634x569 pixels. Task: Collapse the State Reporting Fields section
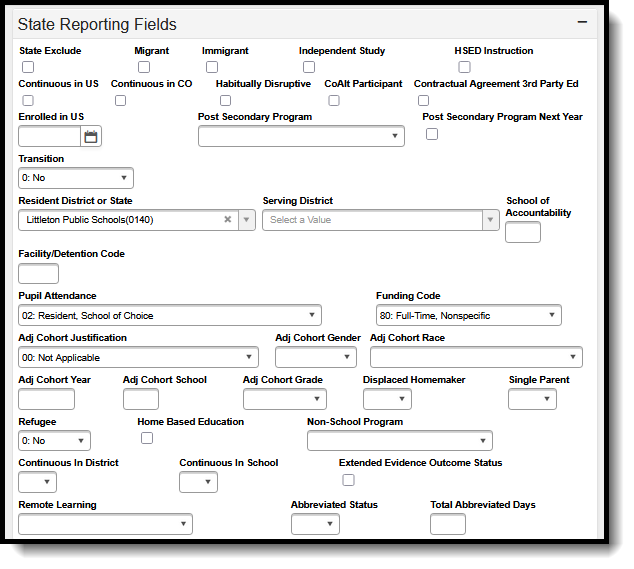pos(582,22)
